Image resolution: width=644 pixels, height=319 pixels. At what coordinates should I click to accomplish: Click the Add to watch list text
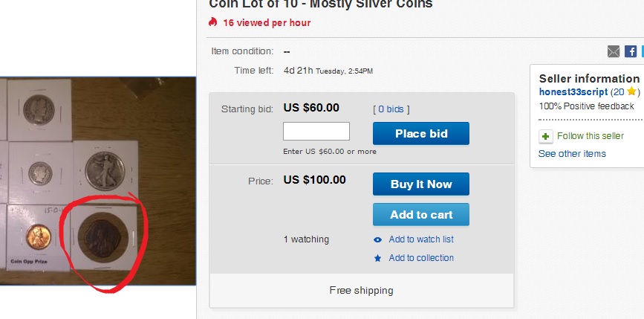421,239
